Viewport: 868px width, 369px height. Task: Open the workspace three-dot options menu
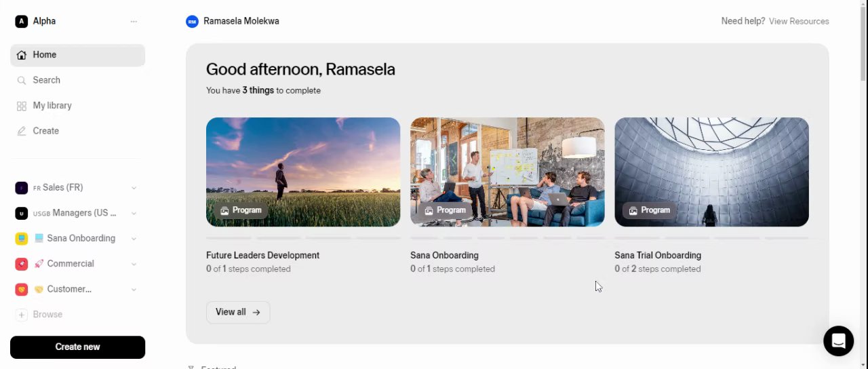pos(134,21)
